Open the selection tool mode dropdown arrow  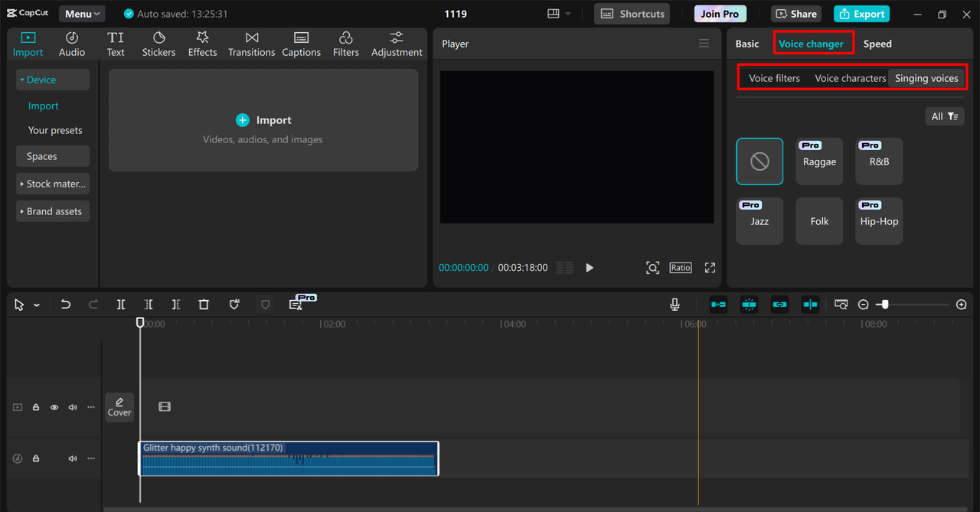pos(37,305)
